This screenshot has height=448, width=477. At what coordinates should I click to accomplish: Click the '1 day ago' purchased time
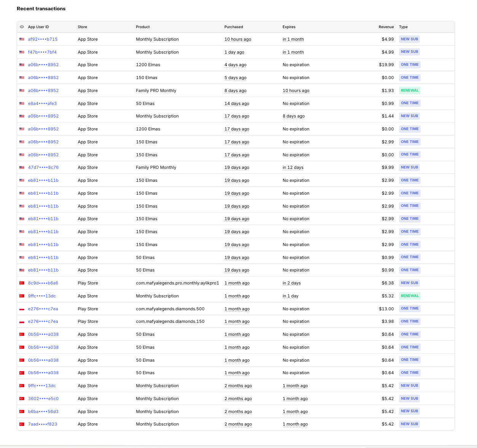pos(234,52)
